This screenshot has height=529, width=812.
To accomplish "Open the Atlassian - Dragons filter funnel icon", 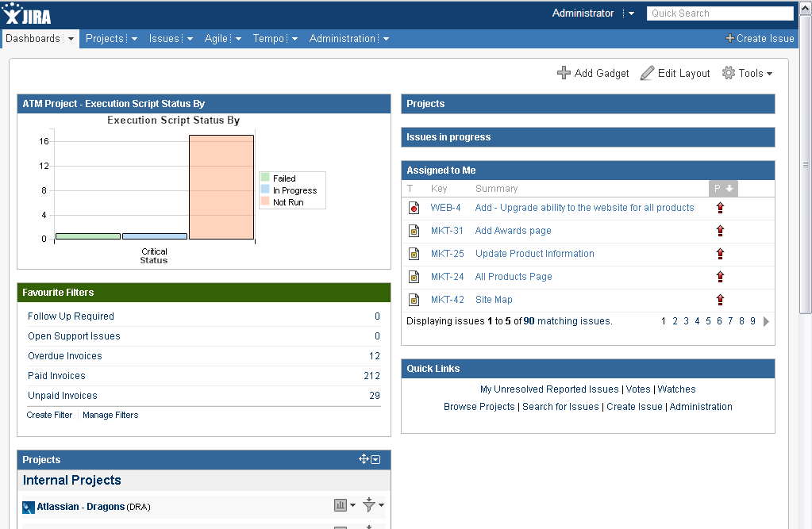I will click(x=368, y=505).
